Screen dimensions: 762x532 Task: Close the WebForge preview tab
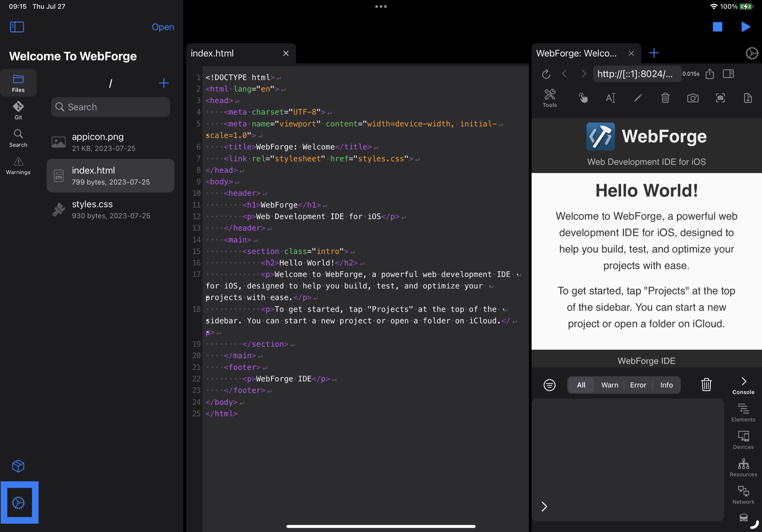pyautogui.click(x=631, y=53)
